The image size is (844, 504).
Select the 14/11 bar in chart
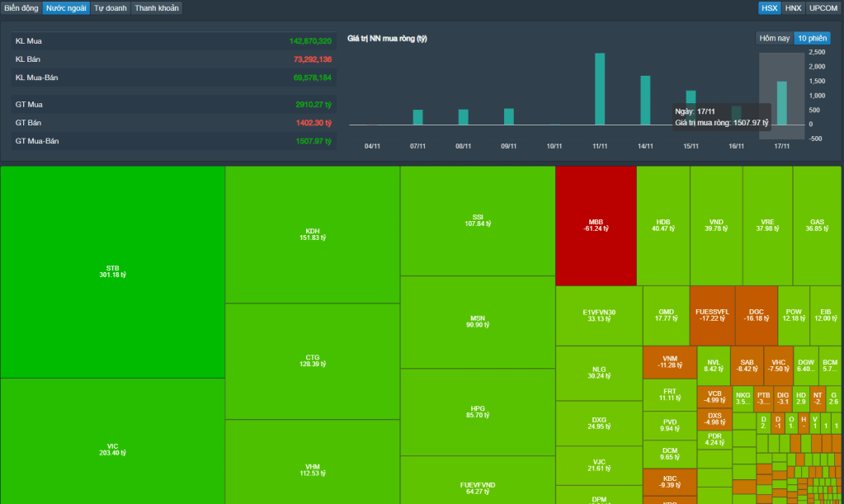tap(645, 100)
